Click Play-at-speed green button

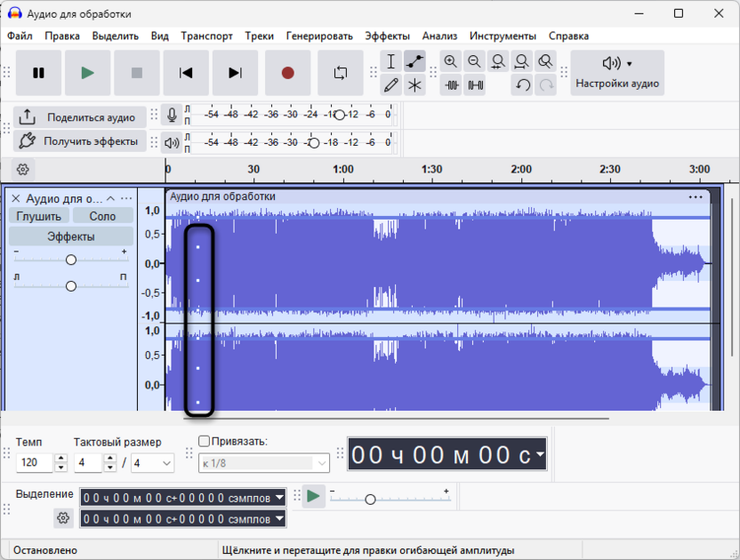pyautogui.click(x=313, y=496)
